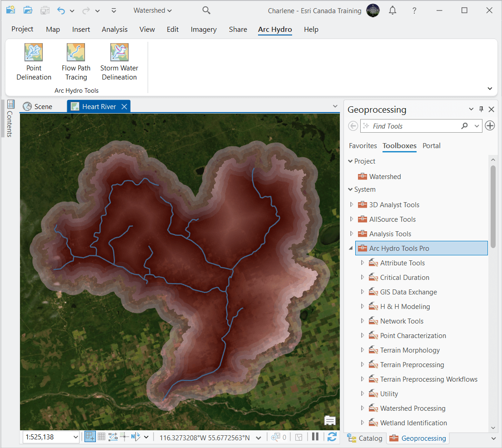
Task: Open Geoprocessing pane options menu
Action: (471, 109)
